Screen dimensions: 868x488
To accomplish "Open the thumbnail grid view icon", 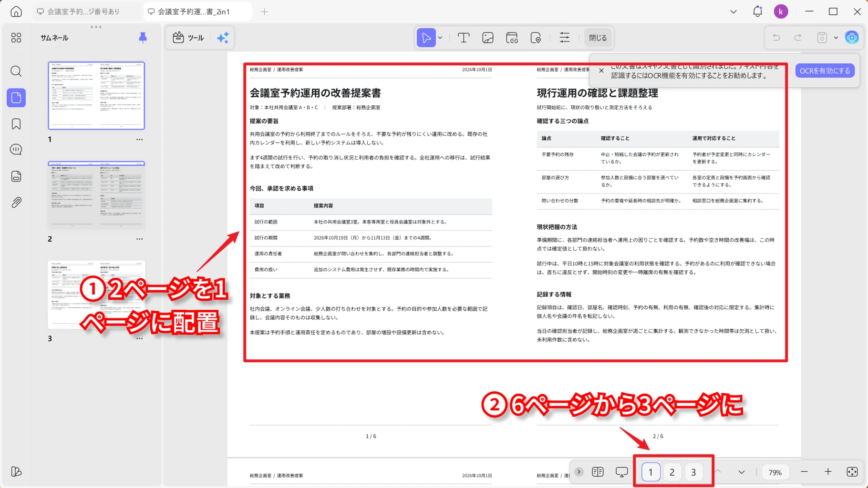I will click(16, 38).
